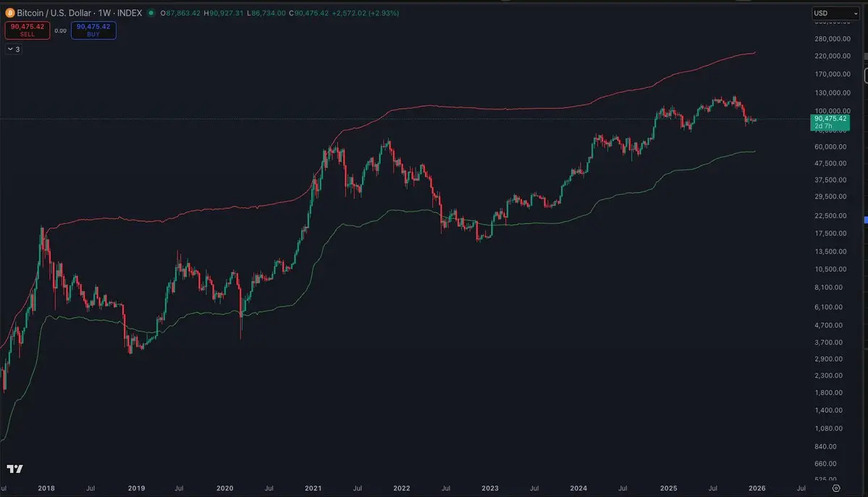Click the 1,080.00 price axis label
This screenshot has width=868, height=497.
pyautogui.click(x=828, y=428)
